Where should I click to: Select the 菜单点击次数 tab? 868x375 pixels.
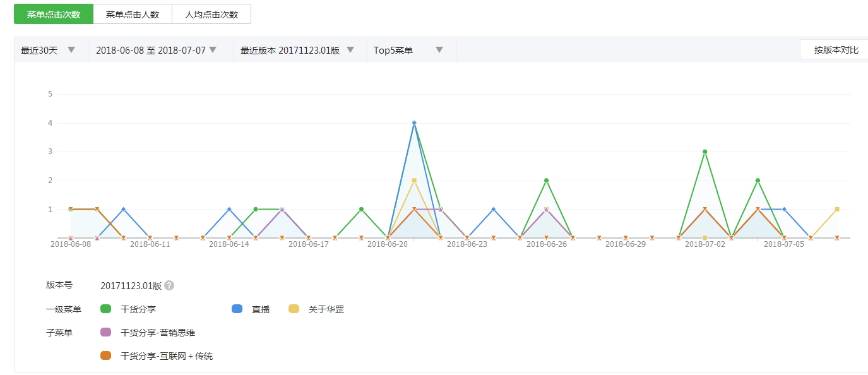[x=54, y=15]
